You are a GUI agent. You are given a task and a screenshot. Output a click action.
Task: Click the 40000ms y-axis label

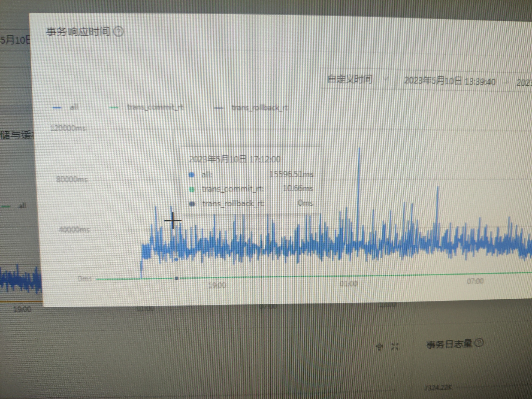point(74,230)
